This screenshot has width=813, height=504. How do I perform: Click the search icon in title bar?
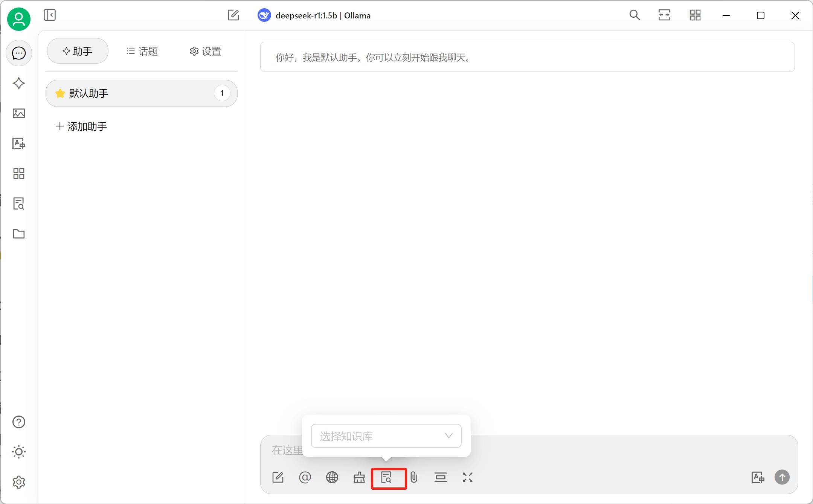[x=635, y=15]
